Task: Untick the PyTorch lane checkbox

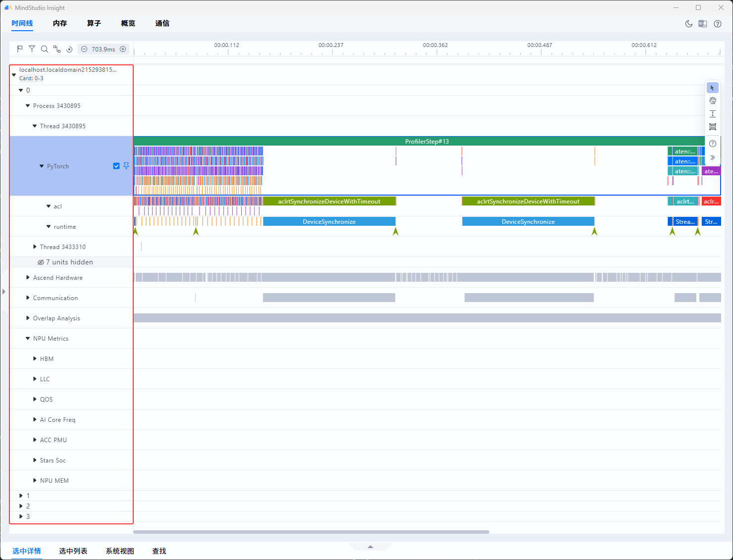Action: pyautogui.click(x=116, y=166)
